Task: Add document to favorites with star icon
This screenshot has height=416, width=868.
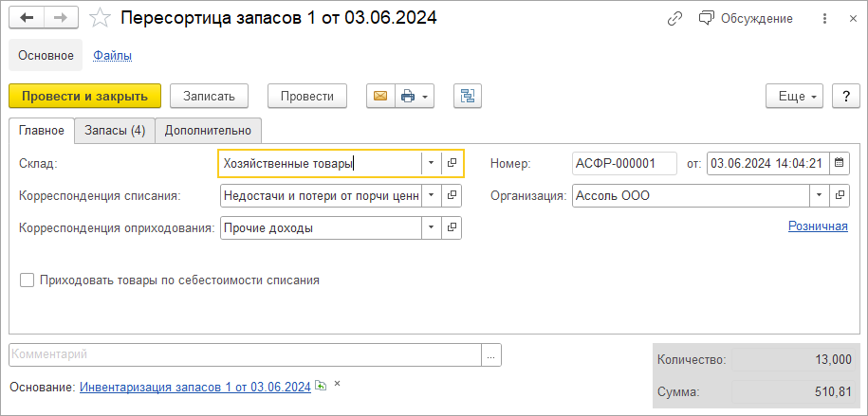Action: 99,18
